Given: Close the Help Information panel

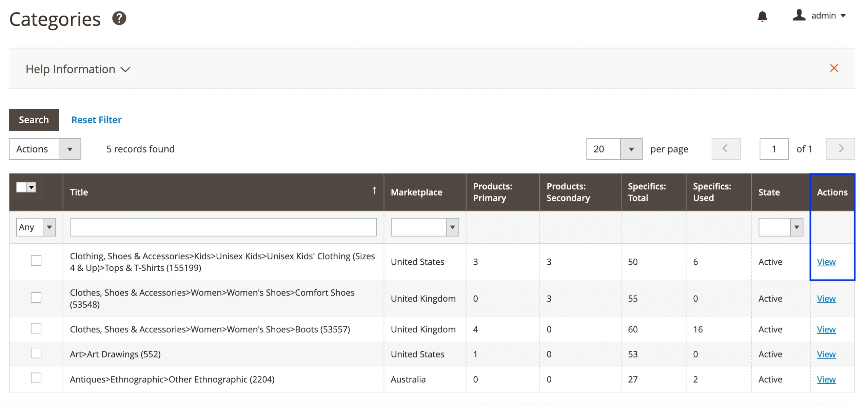Looking at the screenshot, I should tap(833, 68).
